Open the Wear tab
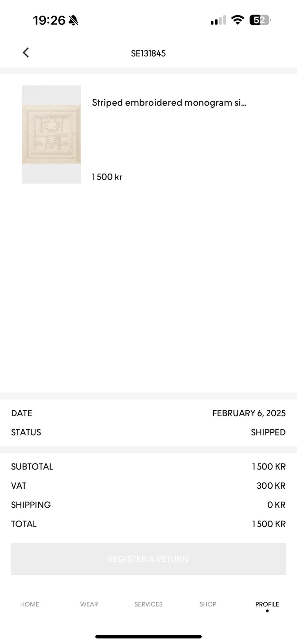The image size is (297, 644). pyautogui.click(x=89, y=604)
